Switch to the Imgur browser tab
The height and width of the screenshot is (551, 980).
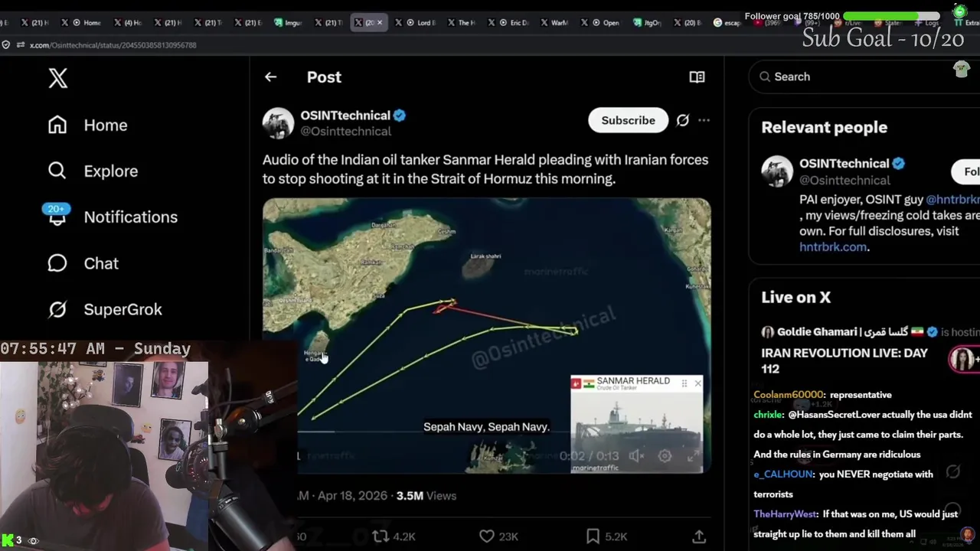(x=287, y=23)
